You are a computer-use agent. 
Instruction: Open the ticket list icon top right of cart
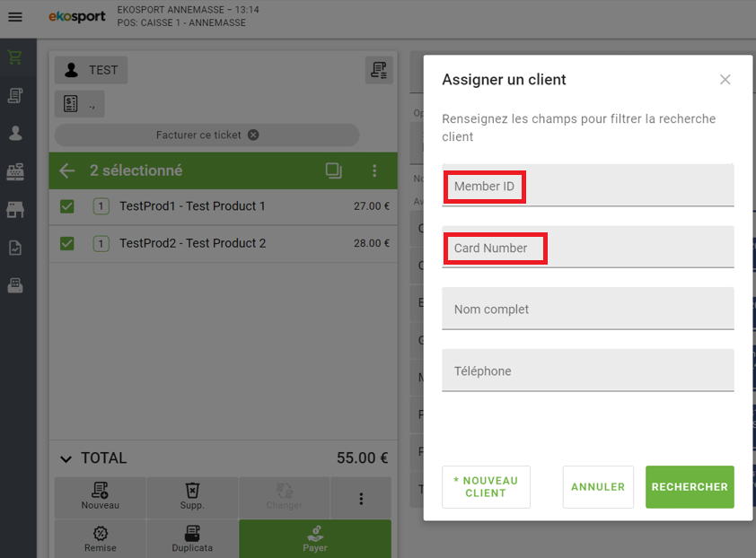(379, 70)
